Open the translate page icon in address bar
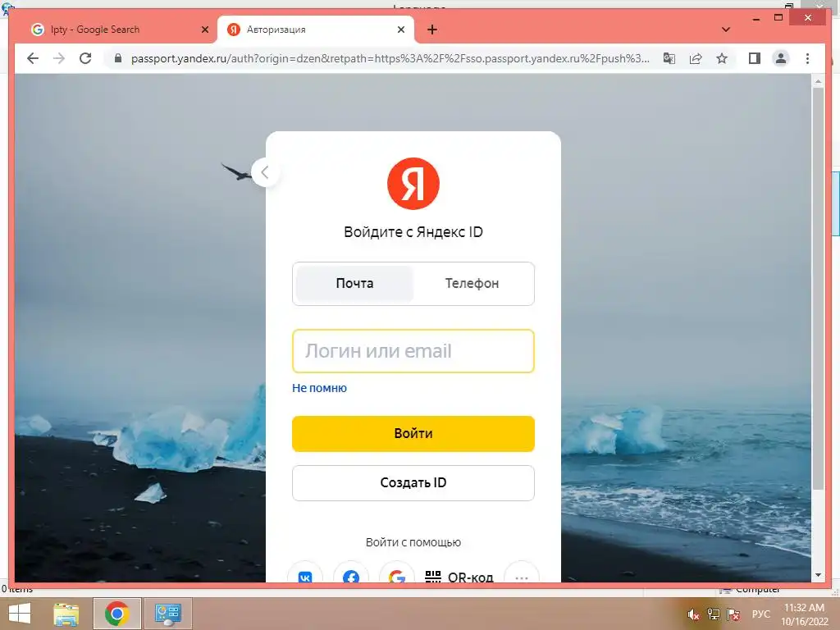The width and height of the screenshot is (840, 630). (x=669, y=58)
